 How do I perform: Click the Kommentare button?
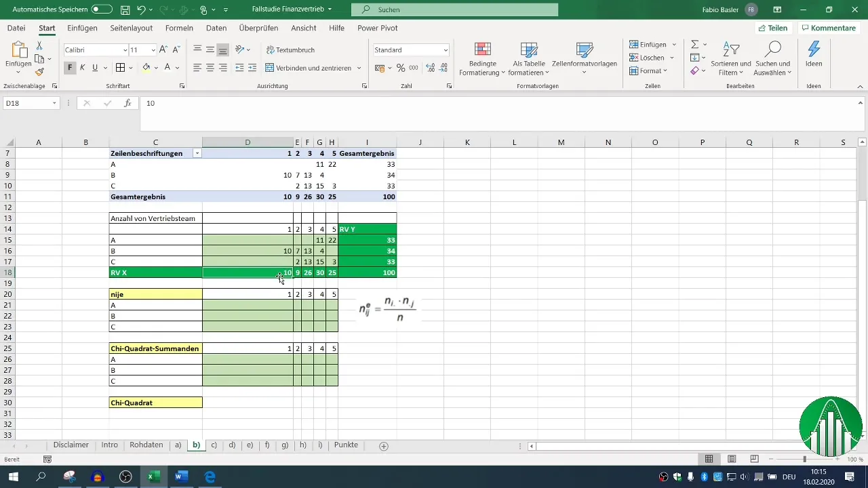tap(827, 28)
